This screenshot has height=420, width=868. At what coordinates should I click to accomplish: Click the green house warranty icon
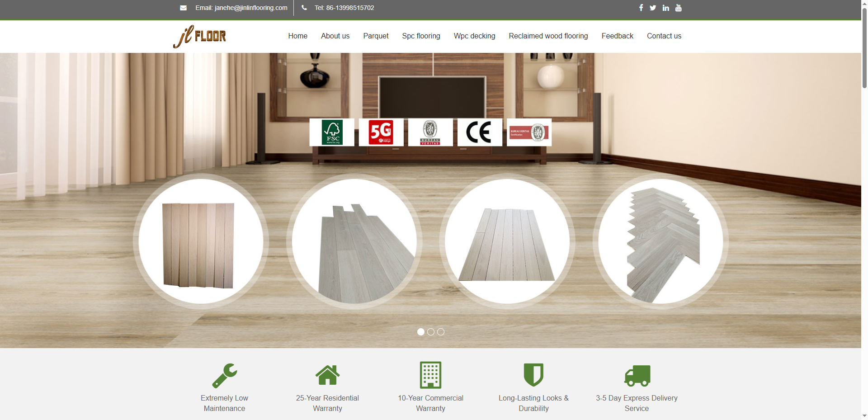click(x=327, y=375)
